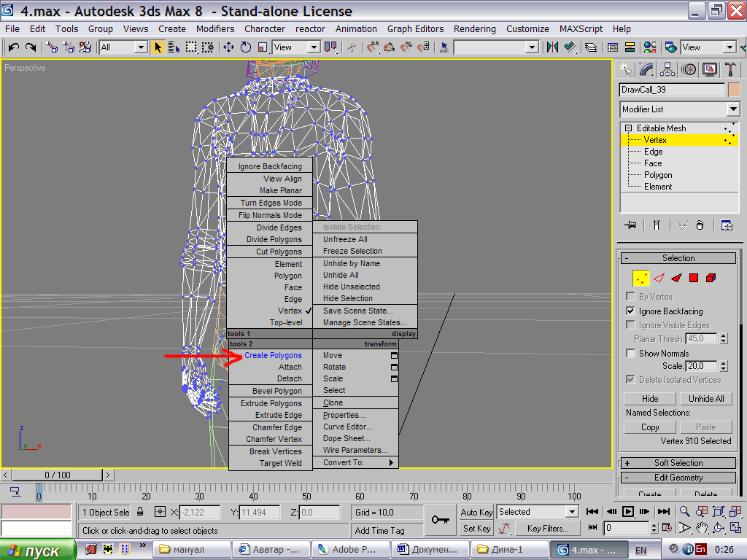
Task: Collapse the Selection rollout header
Action: [x=678, y=258]
